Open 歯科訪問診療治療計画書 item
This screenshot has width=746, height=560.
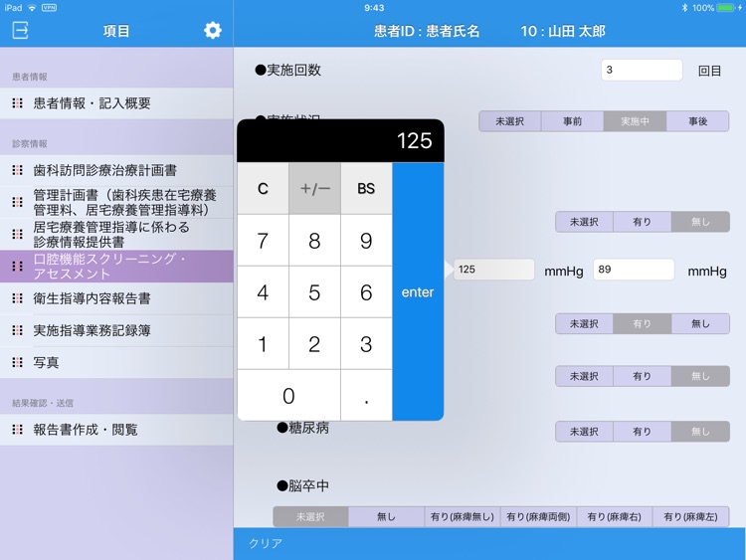pyautogui.click(x=116, y=170)
